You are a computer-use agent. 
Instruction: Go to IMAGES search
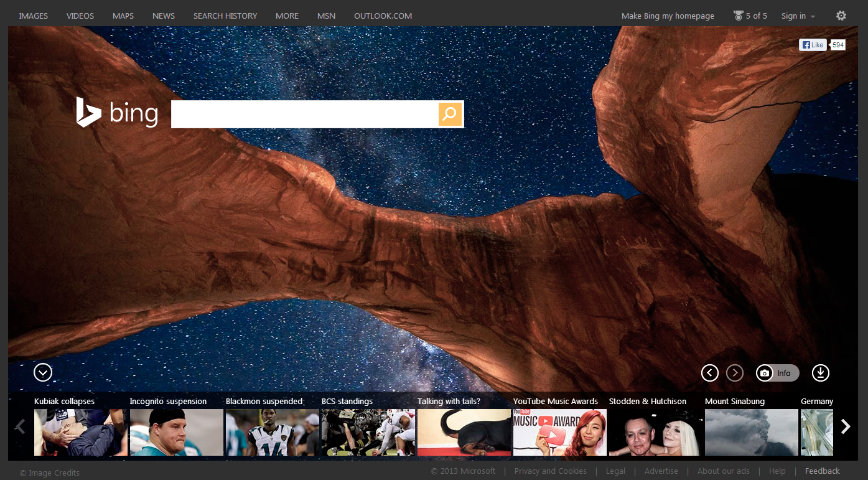34,16
